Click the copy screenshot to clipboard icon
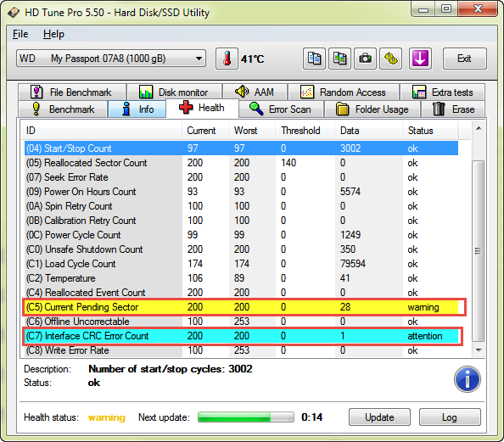This screenshot has width=504, height=442. pos(339,59)
